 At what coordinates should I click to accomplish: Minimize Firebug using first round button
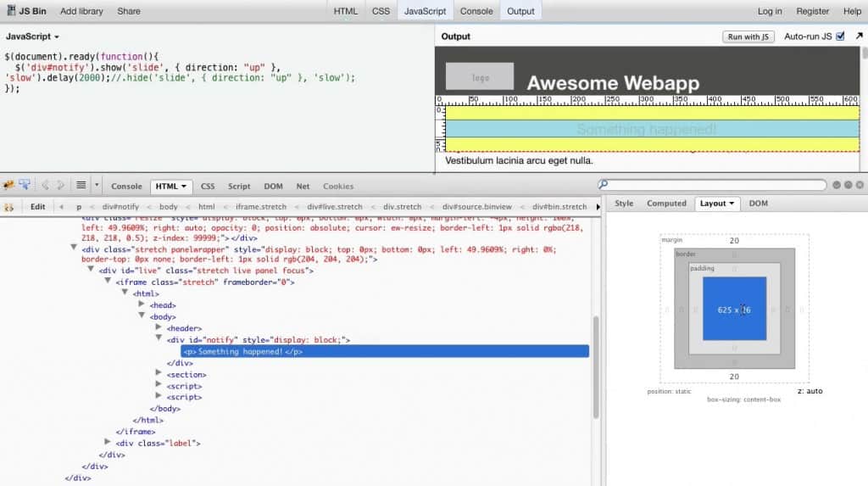click(x=837, y=185)
